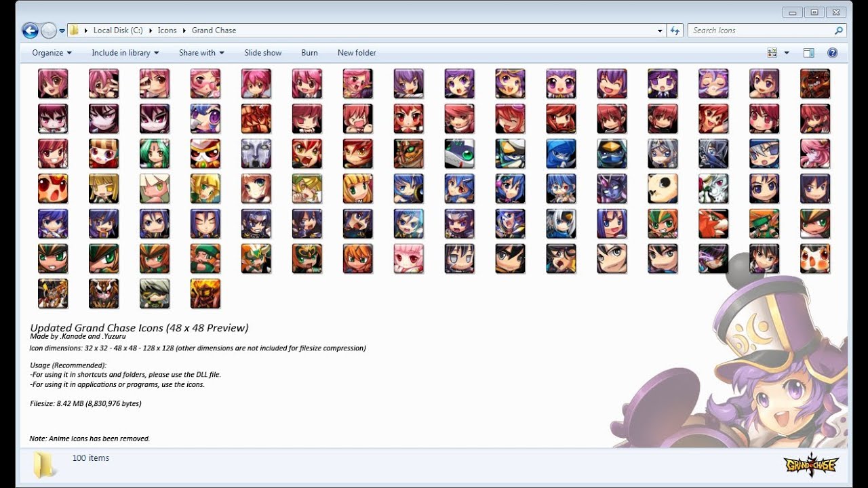Open the Change your view dropdown arrow
The height and width of the screenshot is (488, 868).
tap(785, 52)
